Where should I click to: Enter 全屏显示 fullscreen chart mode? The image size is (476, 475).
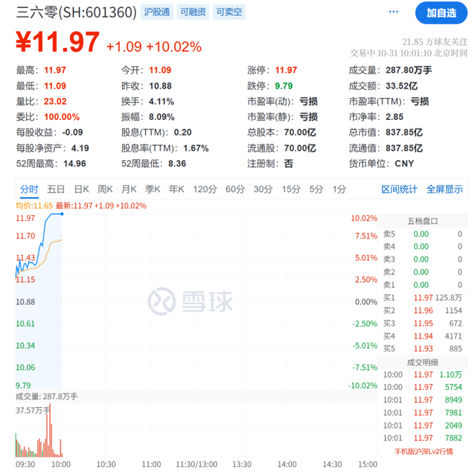(x=445, y=189)
